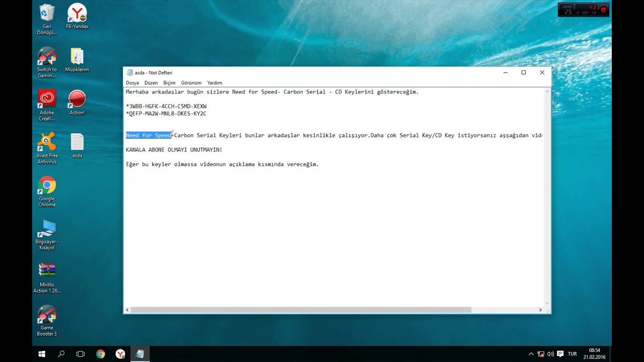Image resolution: width=644 pixels, height=362 pixels.
Task: Switch to Notepad taskbar button
Action: coord(140,354)
